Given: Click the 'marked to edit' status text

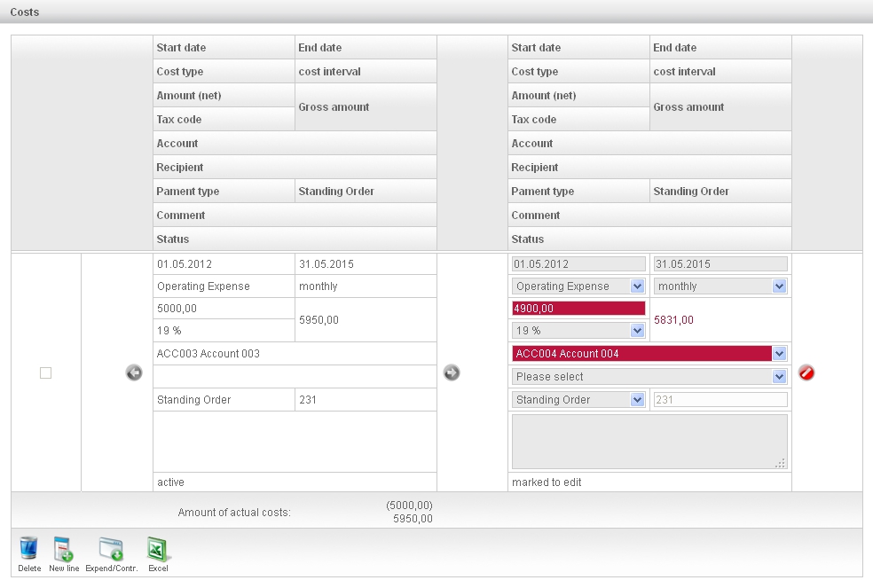Looking at the screenshot, I should pos(547,482).
